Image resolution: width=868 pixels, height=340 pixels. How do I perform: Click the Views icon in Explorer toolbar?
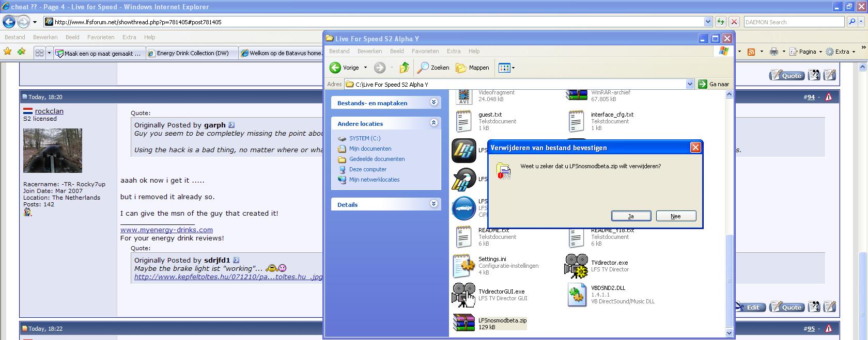[504, 68]
